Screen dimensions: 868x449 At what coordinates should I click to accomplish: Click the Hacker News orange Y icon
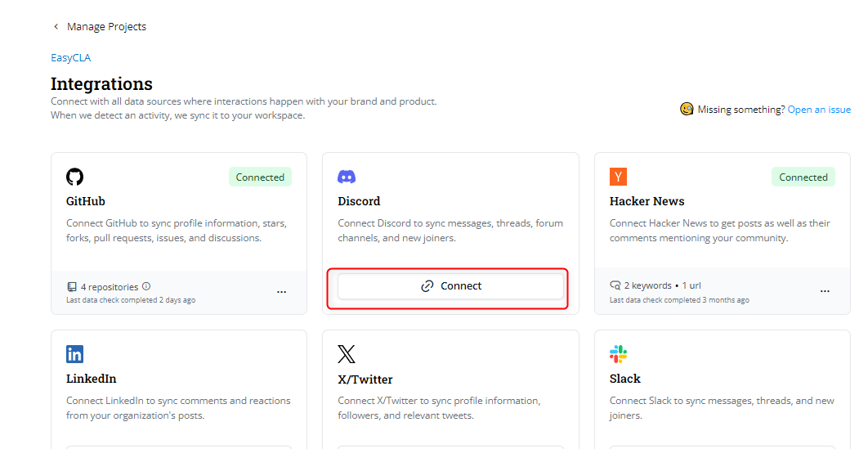[618, 177]
